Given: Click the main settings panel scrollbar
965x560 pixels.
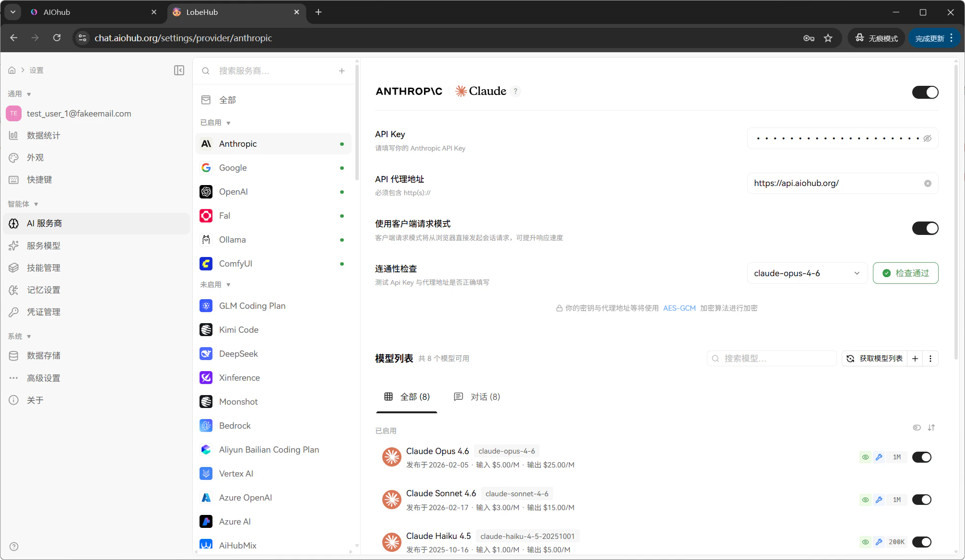Looking at the screenshot, I should (x=956, y=211).
